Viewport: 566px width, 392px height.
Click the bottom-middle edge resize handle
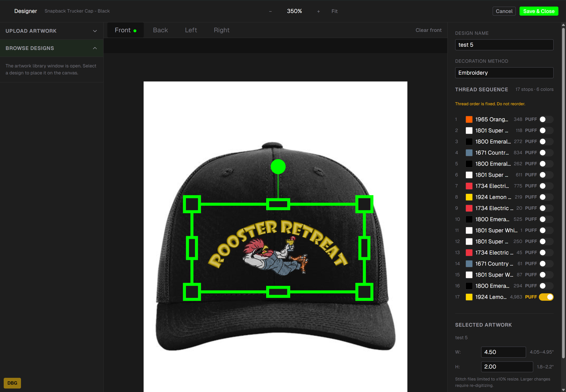tap(278, 292)
